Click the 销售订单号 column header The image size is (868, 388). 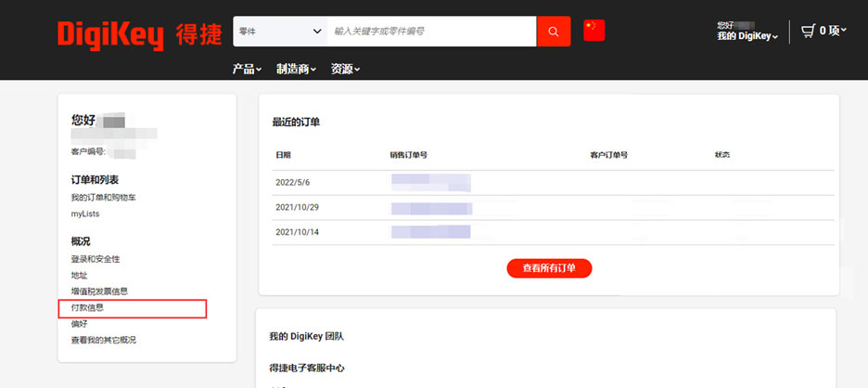409,155
